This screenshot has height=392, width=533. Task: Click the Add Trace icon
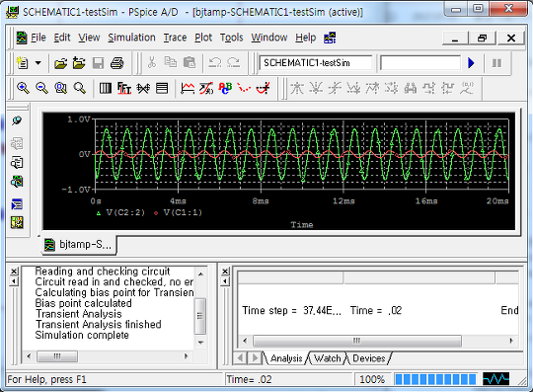(x=188, y=88)
